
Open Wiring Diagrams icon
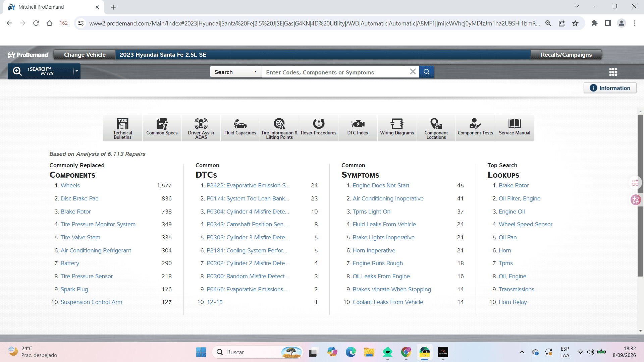pyautogui.click(x=397, y=128)
